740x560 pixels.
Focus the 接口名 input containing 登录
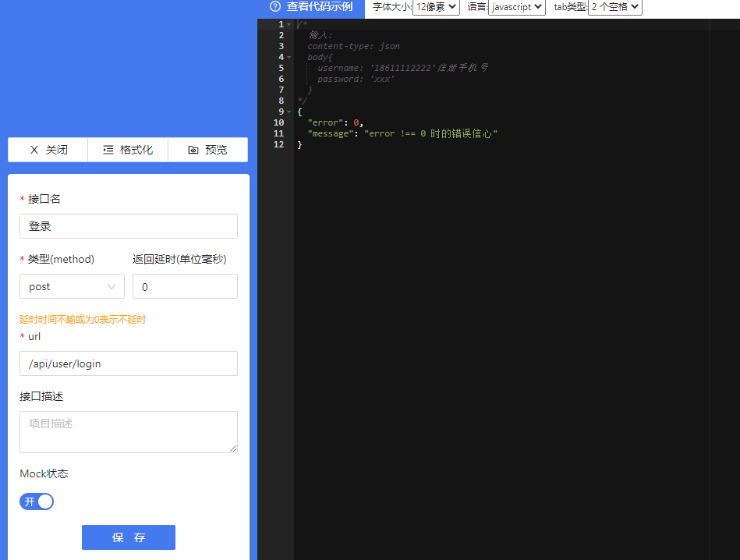(x=129, y=226)
